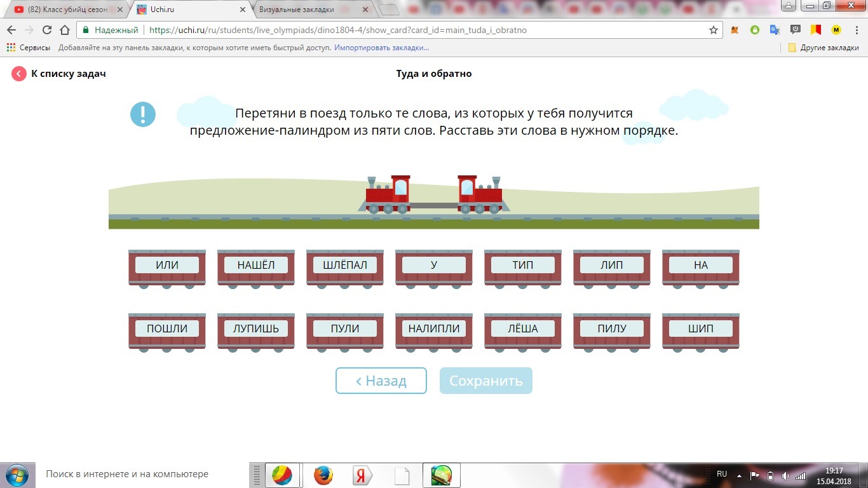The height and width of the screenshot is (488, 868).
Task: Click the Назад button
Action: (381, 381)
